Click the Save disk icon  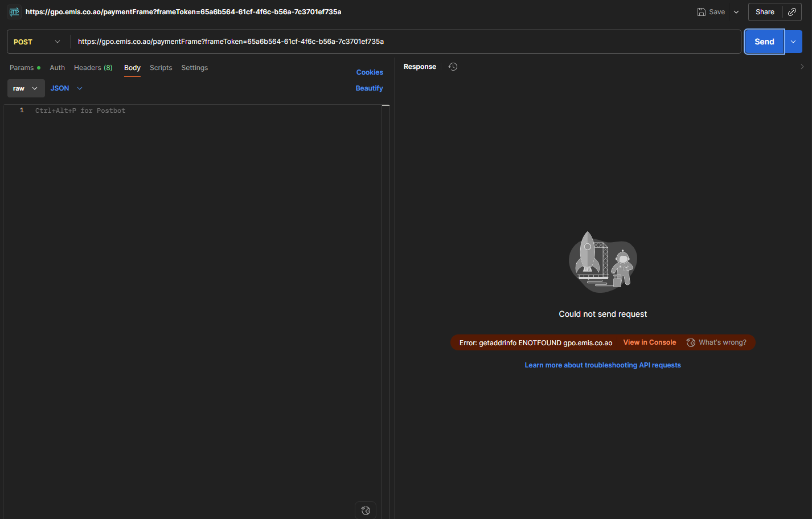click(702, 12)
